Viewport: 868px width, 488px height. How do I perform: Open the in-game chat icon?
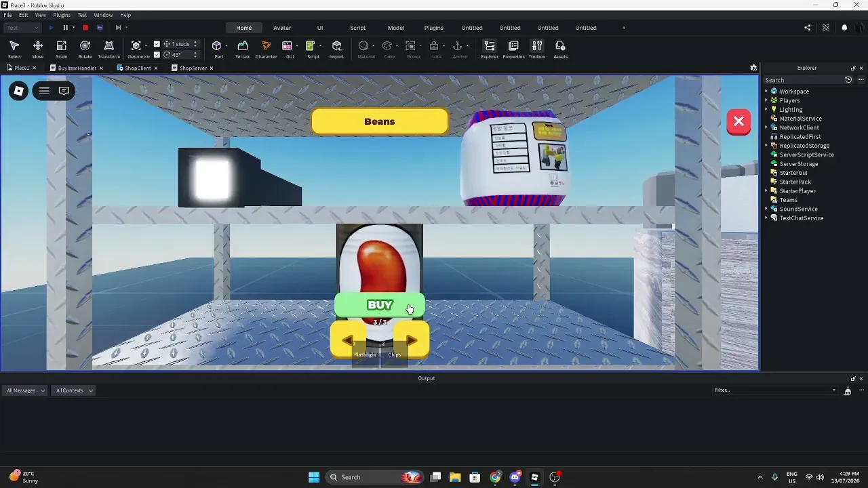click(64, 91)
